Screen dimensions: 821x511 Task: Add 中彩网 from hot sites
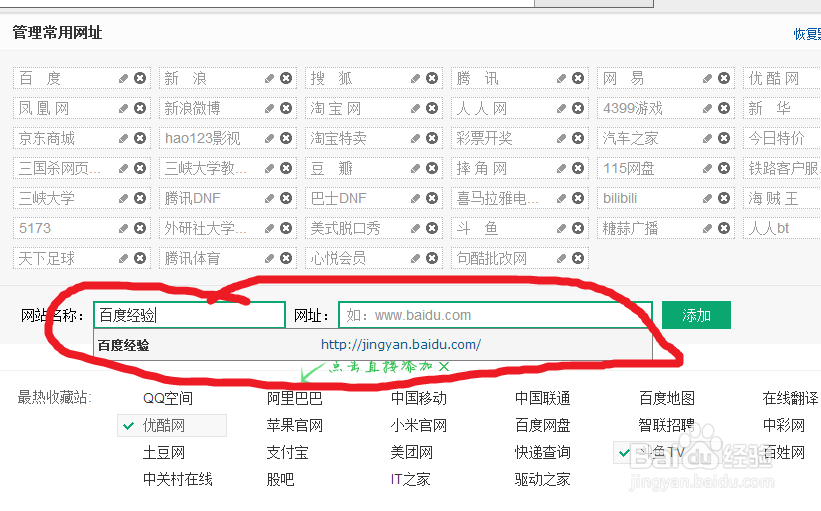[784, 425]
